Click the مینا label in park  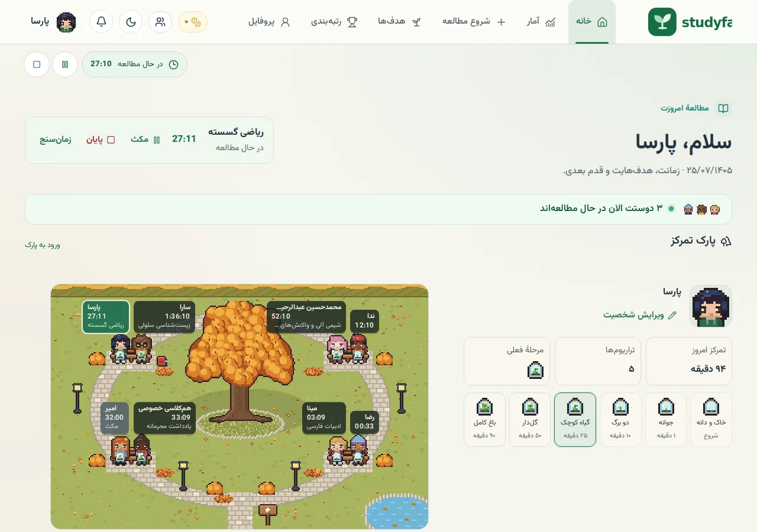(324, 417)
